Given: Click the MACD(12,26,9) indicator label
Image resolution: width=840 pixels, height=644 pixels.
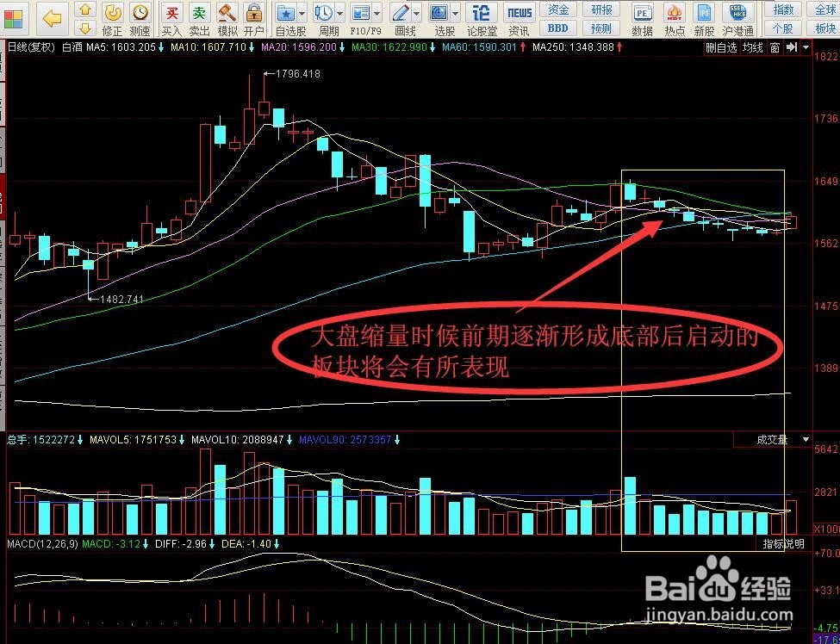Looking at the screenshot, I should 42,544.
